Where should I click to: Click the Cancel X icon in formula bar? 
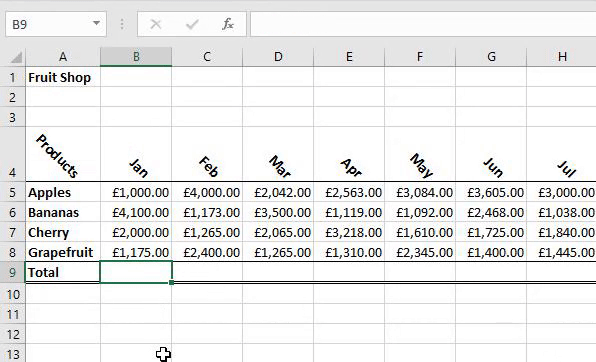click(156, 24)
